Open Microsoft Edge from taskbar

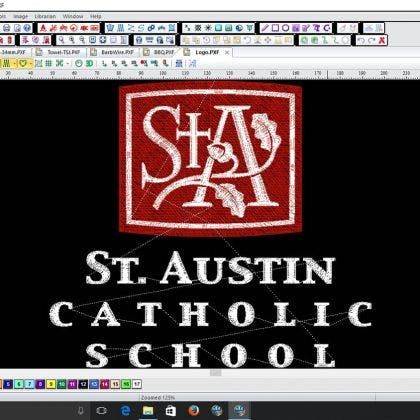click(126, 410)
